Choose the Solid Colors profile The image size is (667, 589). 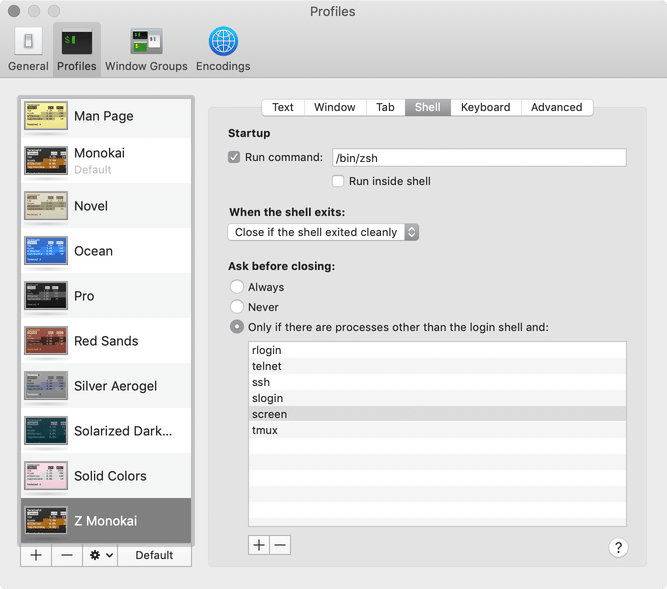point(106,476)
